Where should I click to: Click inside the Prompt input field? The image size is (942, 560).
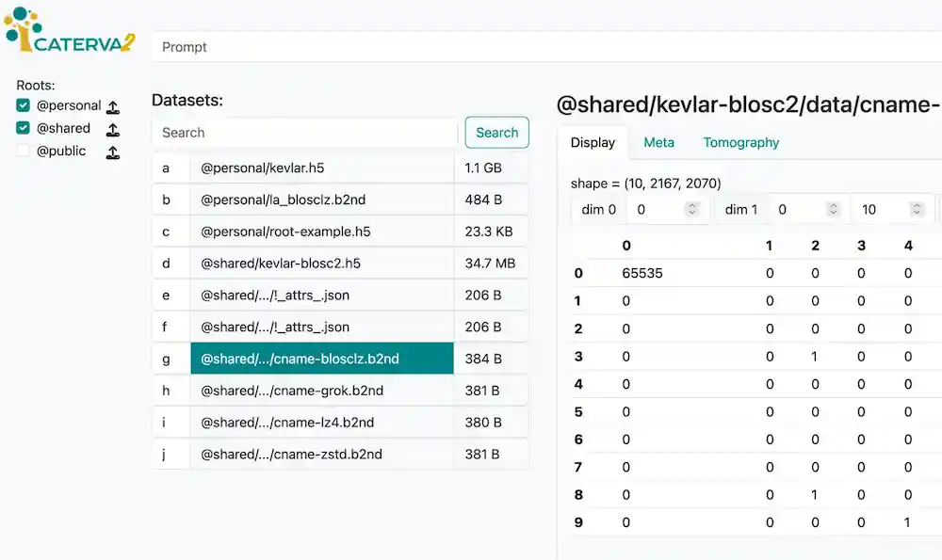pos(377,46)
